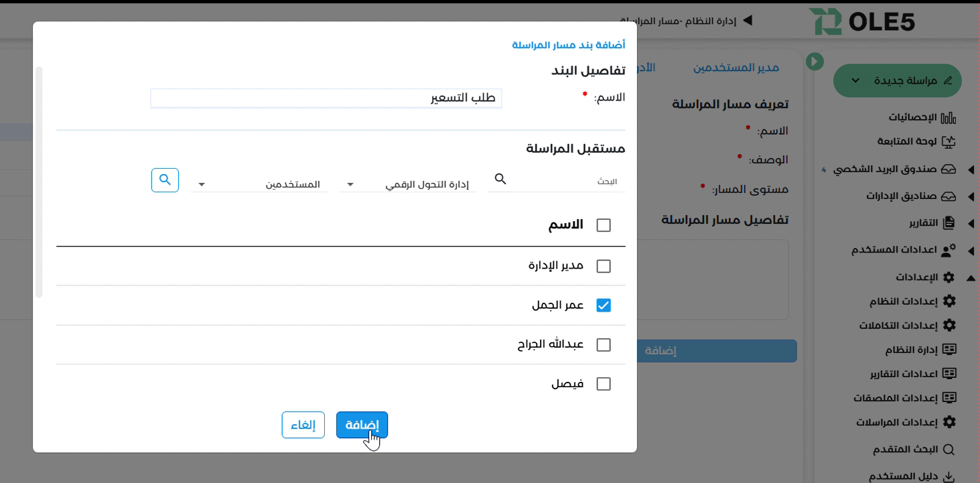Open the المستخدمين type dropdown
980x483 pixels.
[x=260, y=184]
